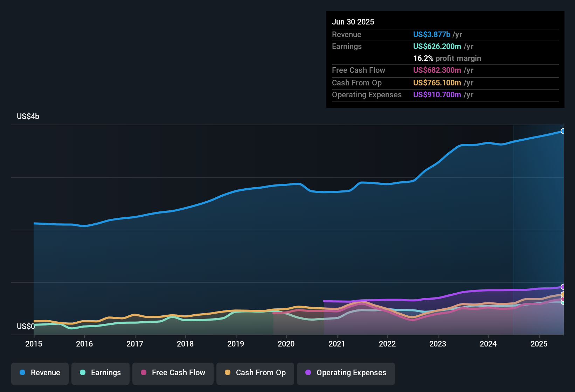Click the 2018 x-axis label

pyautogui.click(x=185, y=344)
